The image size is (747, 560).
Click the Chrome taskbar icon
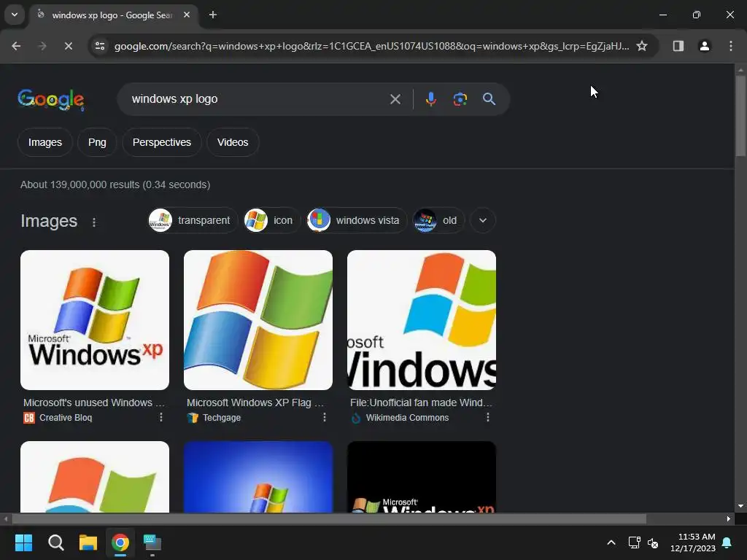click(120, 542)
